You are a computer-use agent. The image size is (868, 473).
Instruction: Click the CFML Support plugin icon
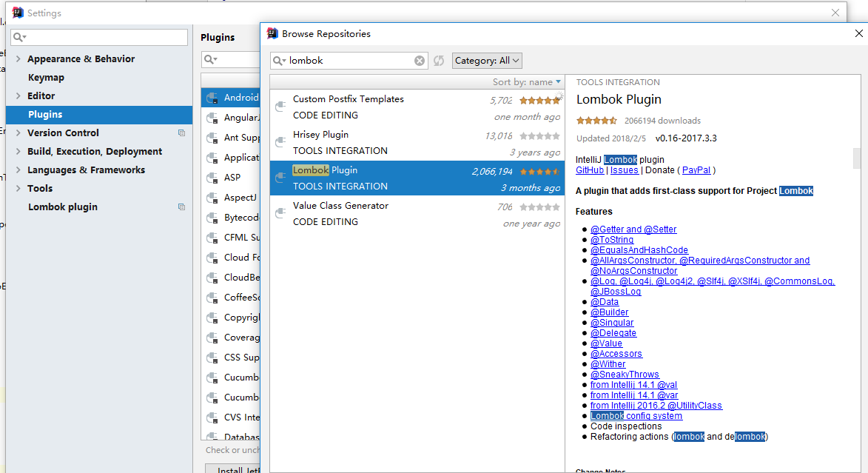pyautogui.click(x=212, y=238)
